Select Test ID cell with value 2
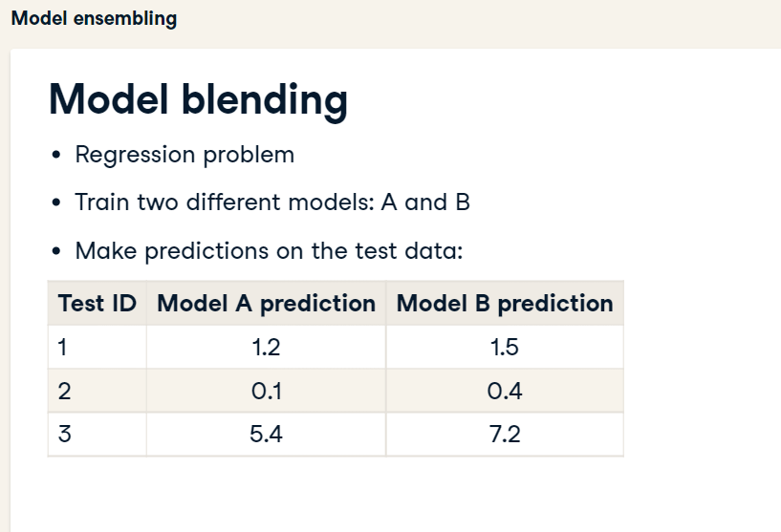Image resolution: width=781 pixels, height=532 pixels. pyautogui.click(x=98, y=391)
